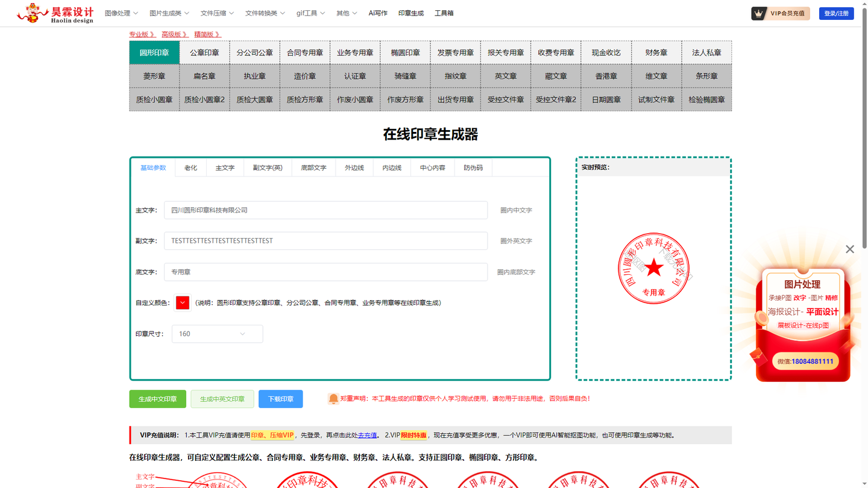Select the 香港章 stamp type

click(606, 76)
